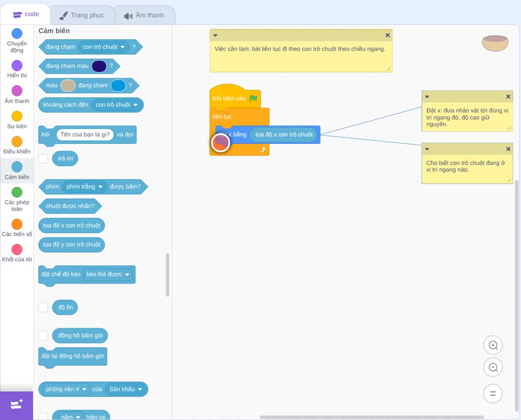The width and height of the screenshot is (521, 420).
Task: Select the Điều khiển block category
Action: point(17,145)
